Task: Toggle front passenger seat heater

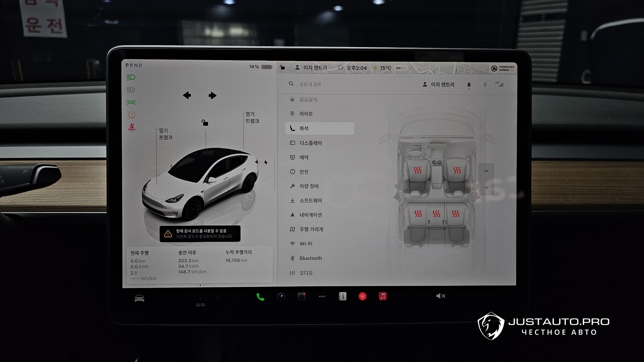Action: 457,170
